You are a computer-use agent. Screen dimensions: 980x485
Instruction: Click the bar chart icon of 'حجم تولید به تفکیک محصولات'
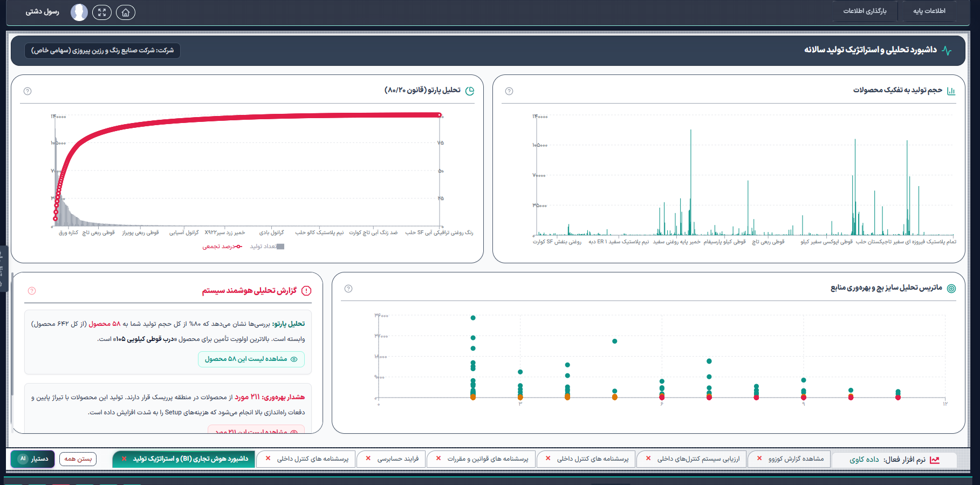(x=951, y=91)
